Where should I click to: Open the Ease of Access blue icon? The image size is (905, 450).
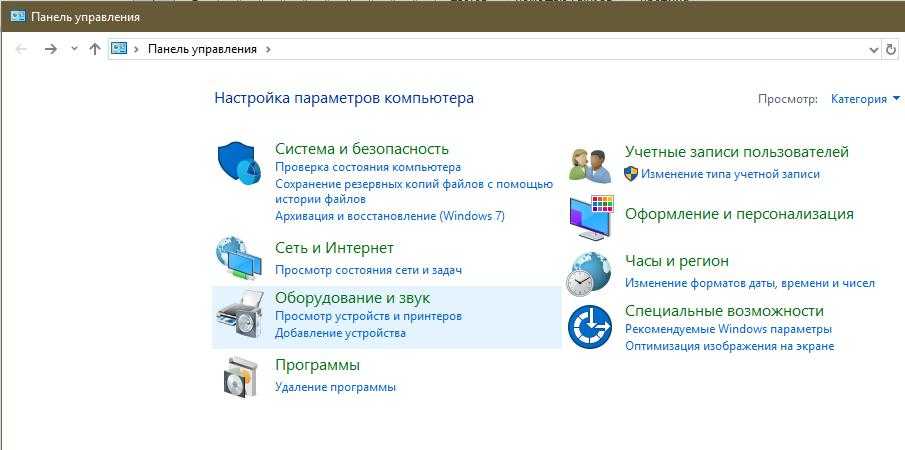[x=590, y=326]
